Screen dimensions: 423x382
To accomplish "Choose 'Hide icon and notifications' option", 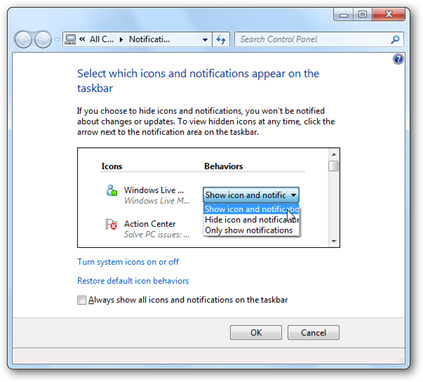I will pos(251,220).
